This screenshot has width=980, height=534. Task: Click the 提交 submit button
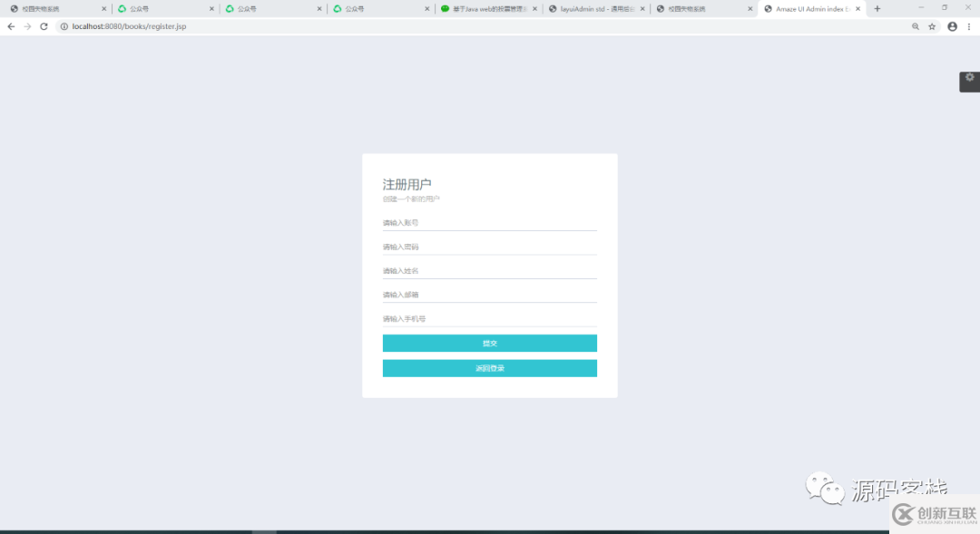click(x=489, y=343)
